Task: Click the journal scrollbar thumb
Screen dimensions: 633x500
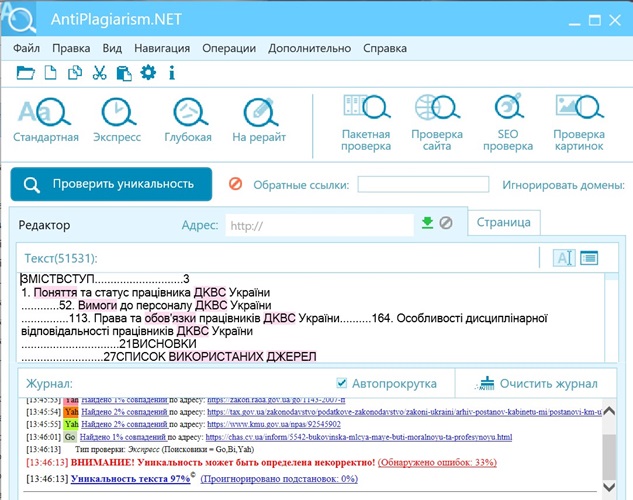Action: click(609, 455)
